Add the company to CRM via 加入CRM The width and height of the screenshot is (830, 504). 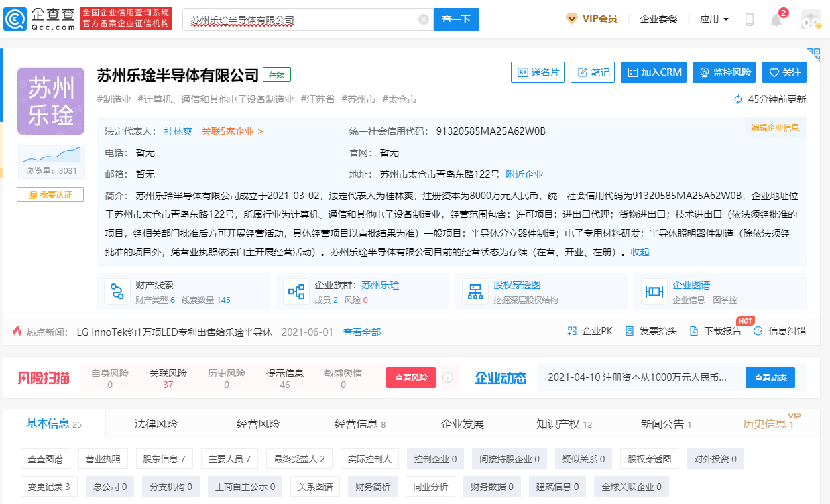point(654,72)
